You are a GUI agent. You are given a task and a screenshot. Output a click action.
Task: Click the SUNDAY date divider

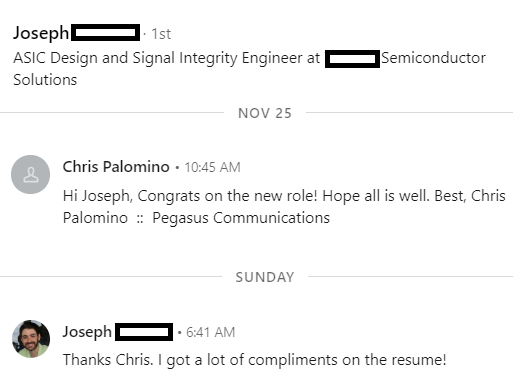265,277
